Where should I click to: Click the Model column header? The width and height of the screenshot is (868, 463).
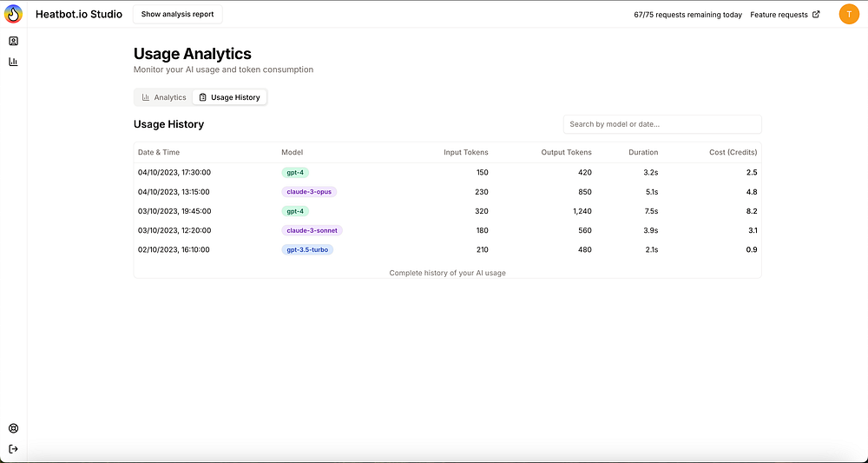click(x=293, y=152)
